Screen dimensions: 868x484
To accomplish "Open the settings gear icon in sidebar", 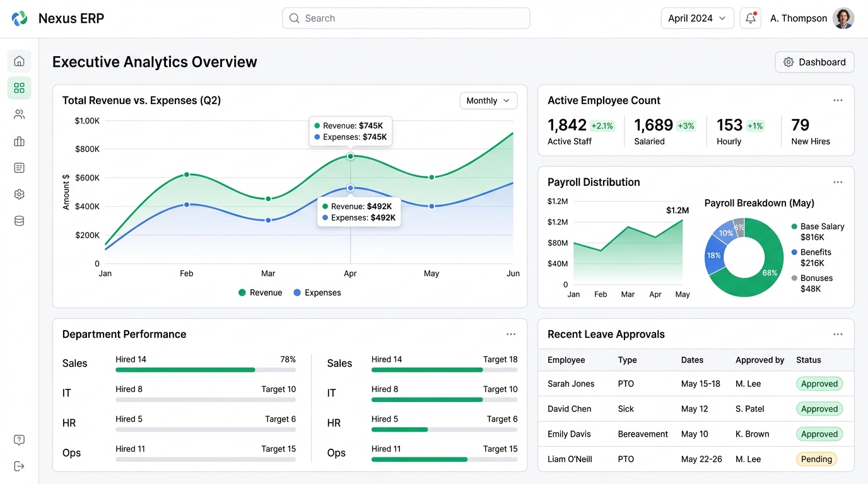I will coord(19,194).
